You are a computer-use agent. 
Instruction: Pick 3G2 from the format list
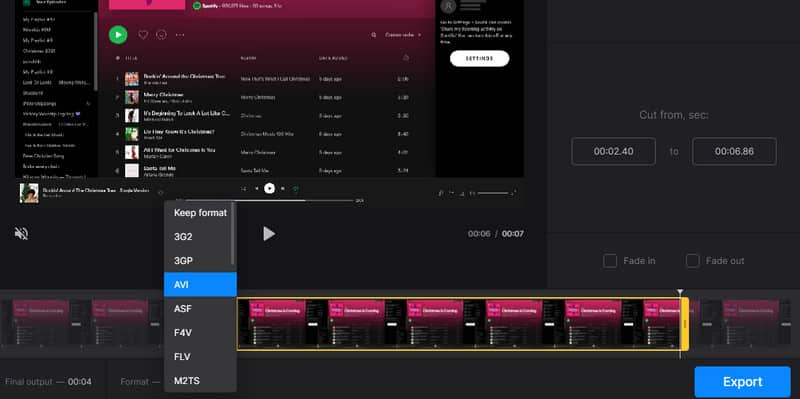point(200,237)
